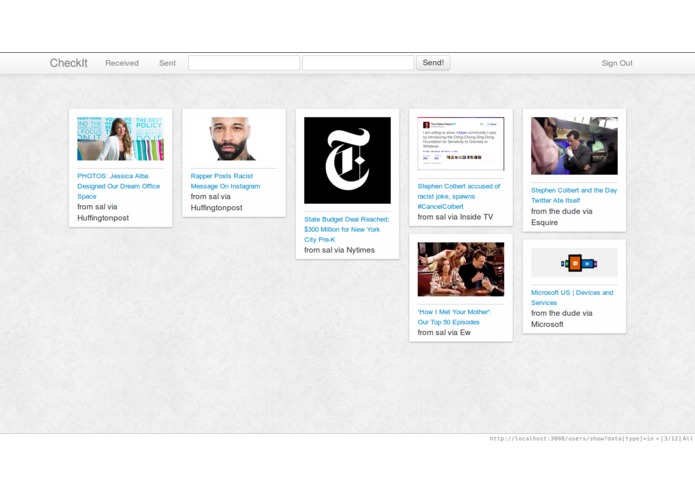
Task: Open 'Rapper Posts Racist Message On Instagram' link
Action: tap(225, 181)
